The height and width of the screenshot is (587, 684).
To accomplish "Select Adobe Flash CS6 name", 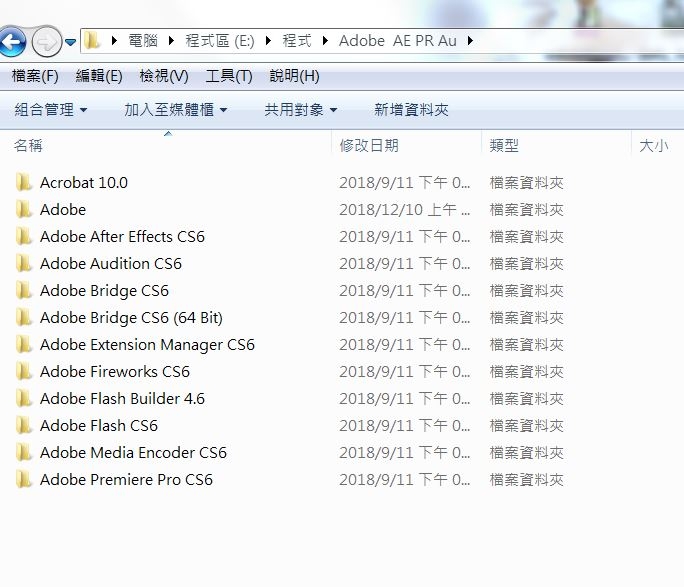I will (x=99, y=426).
